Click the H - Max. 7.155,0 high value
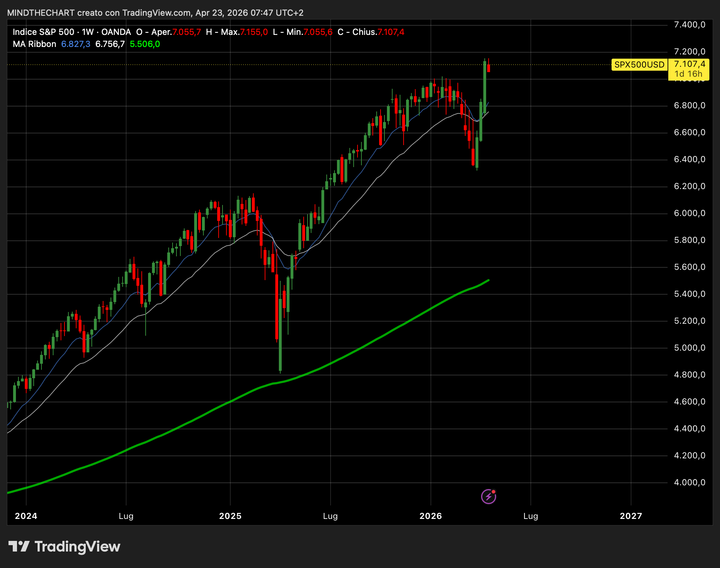 pos(237,32)
